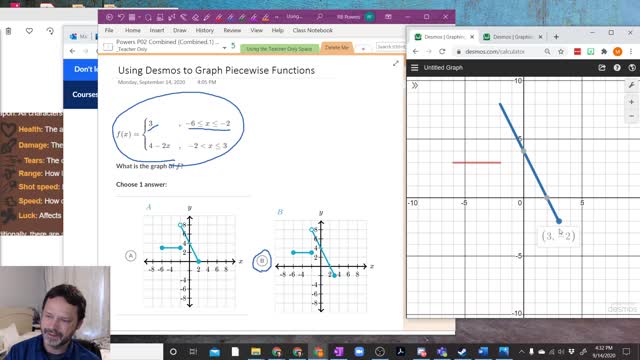Click the green Chrome extension icon
The image size is (640, 360).
591,51
